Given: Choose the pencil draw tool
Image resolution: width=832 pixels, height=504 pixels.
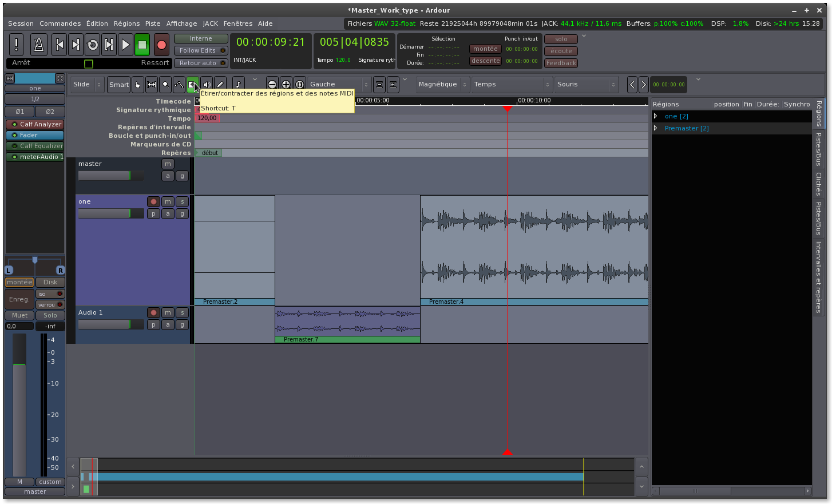Looking at the screenshot, I should (x=220, y=85).
